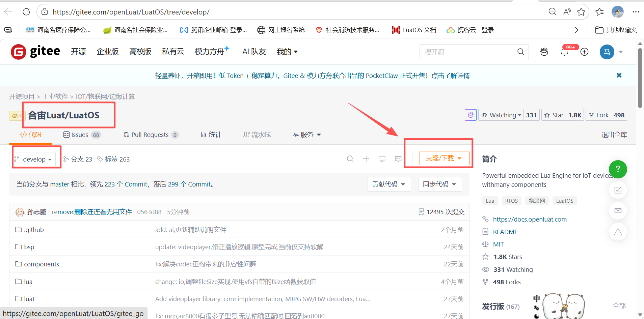Click the 全部 releases link
Image resolution: width=644 pixels, height=319 pixels.
619,306
